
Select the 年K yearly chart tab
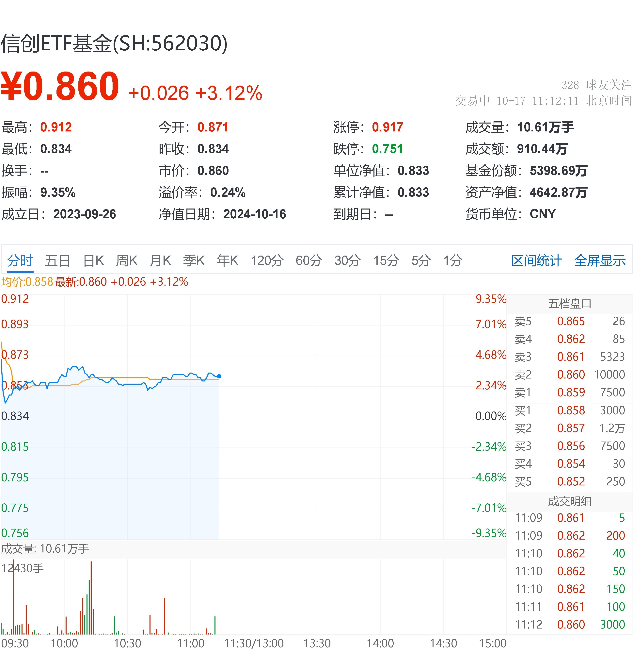[228, 261]
